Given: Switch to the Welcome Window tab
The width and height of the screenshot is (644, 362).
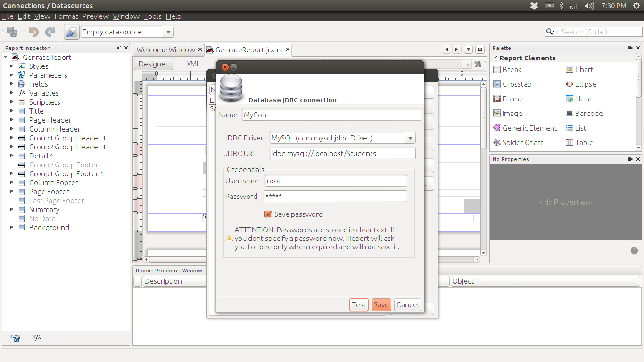Looking at the screenshot, I should point(165,49).
